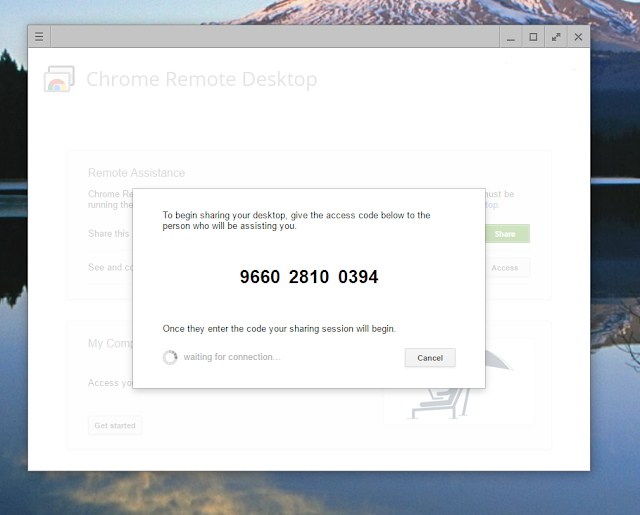Maximize the Chrome Remote Desktop window
The height and width of the screenshot is (515, 640).
click(533, 37)
